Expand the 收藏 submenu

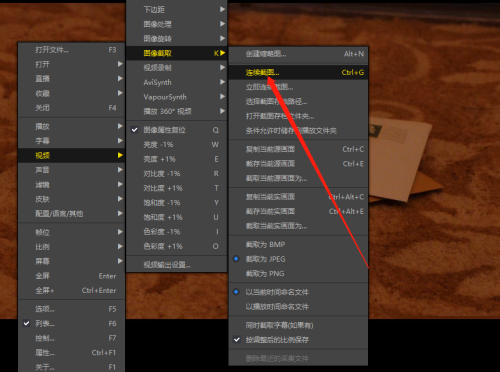pos(71,93)
